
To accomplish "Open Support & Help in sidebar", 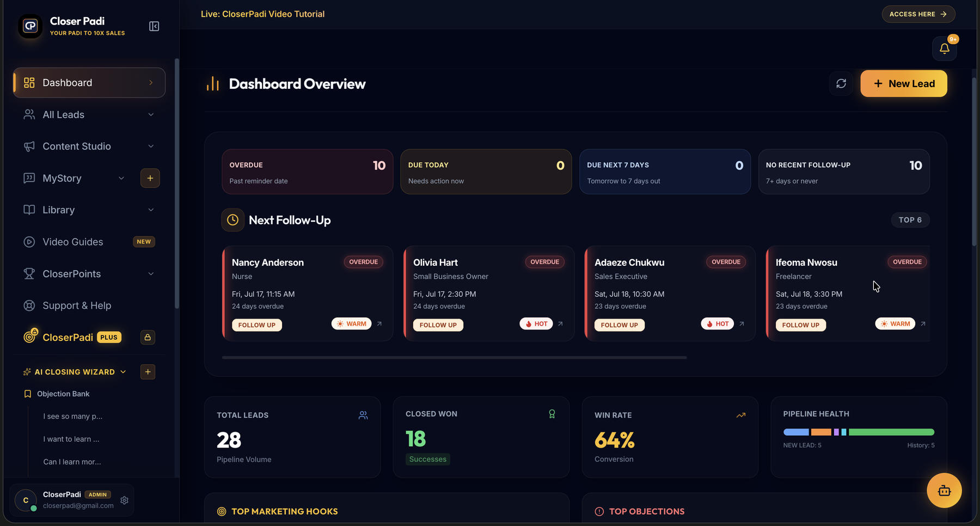I will [x=89, y=305].
